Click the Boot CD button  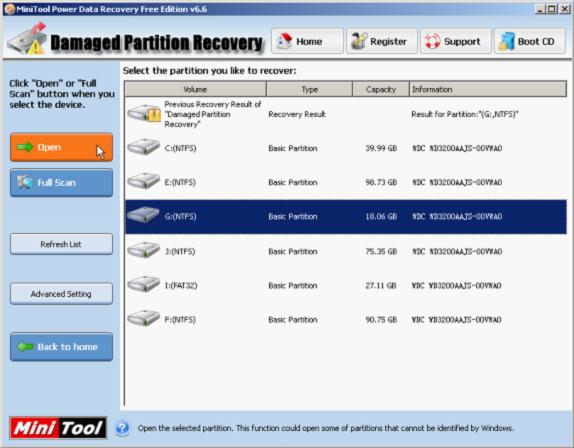tap(530, 41)
